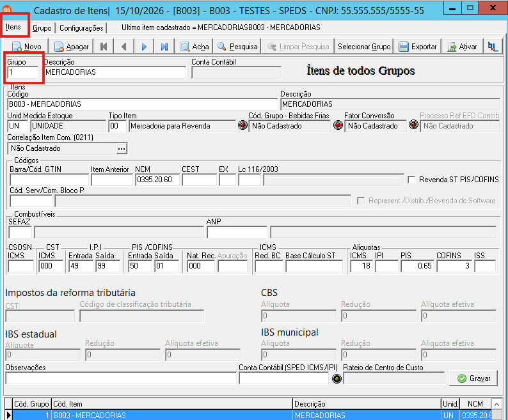508x420 pixels.
Task: Click Exportar with diskette icon
Action: (x=418, y=47)
